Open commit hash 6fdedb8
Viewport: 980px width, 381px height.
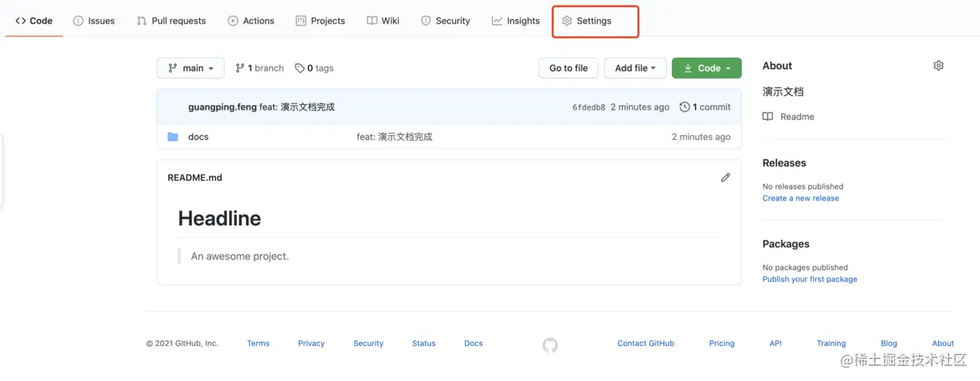[x=589, y=108]
